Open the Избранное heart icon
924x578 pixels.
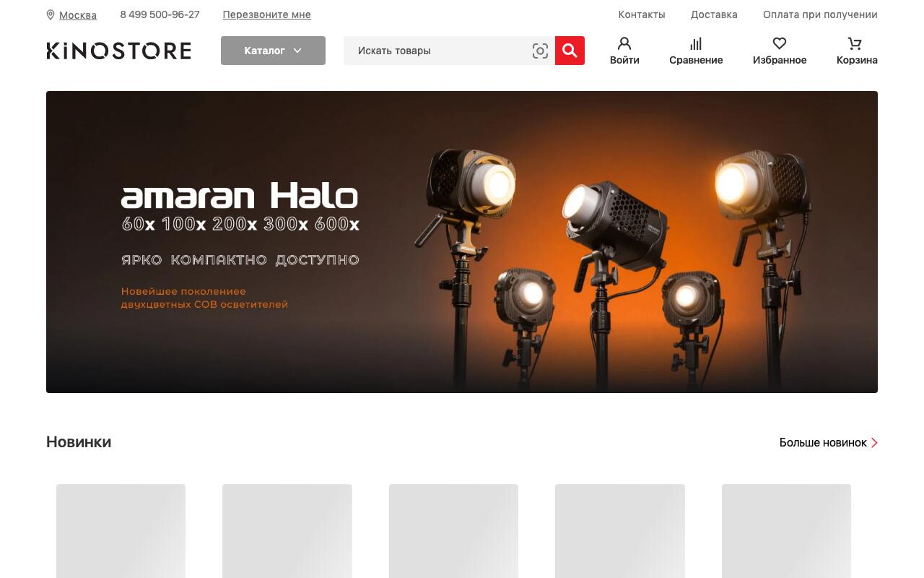(780, 43)
